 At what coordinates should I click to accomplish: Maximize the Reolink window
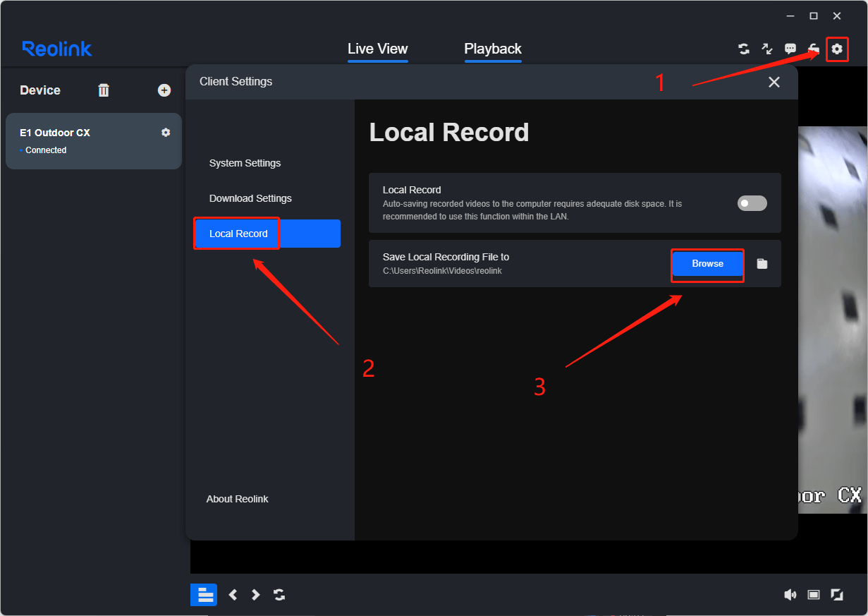814,16
